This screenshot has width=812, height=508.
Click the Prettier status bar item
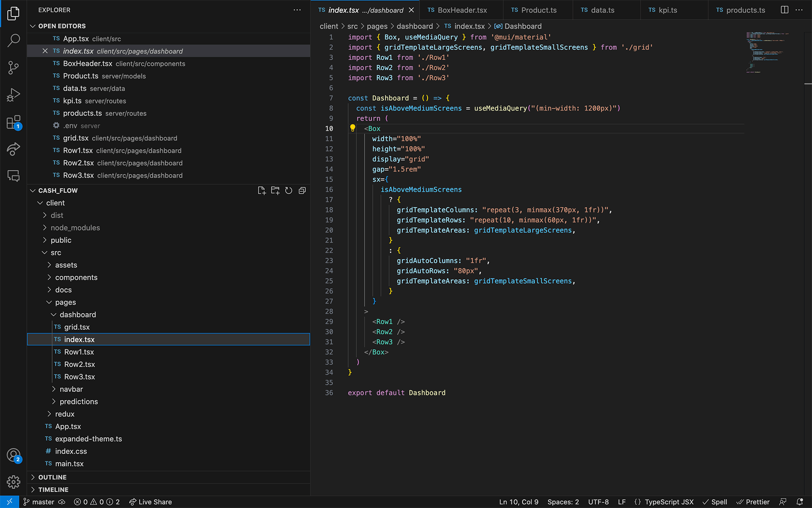click(x=753, y=502)
